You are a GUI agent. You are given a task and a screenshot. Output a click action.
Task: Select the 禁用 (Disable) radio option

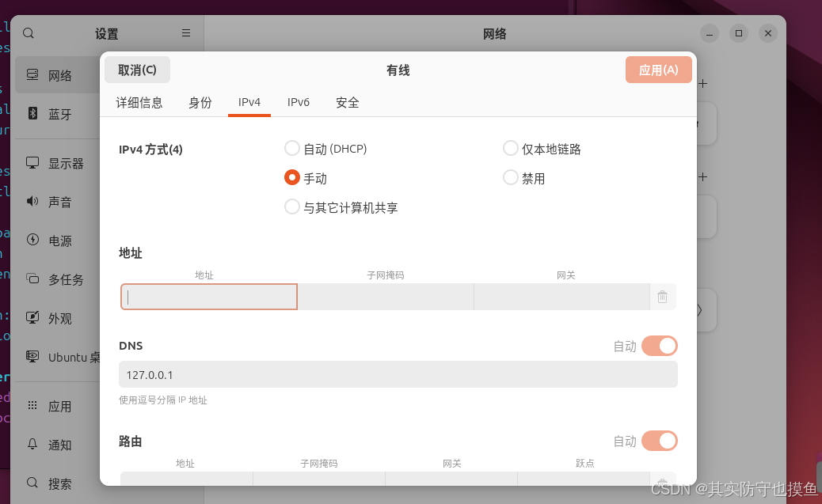pos(510,177)
